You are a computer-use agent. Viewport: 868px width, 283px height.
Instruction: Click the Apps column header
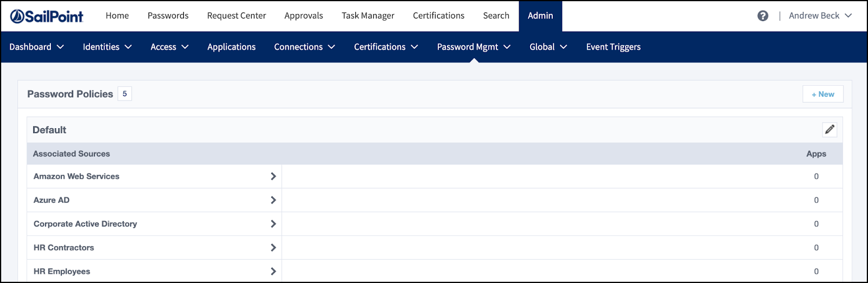coord(816,154)
